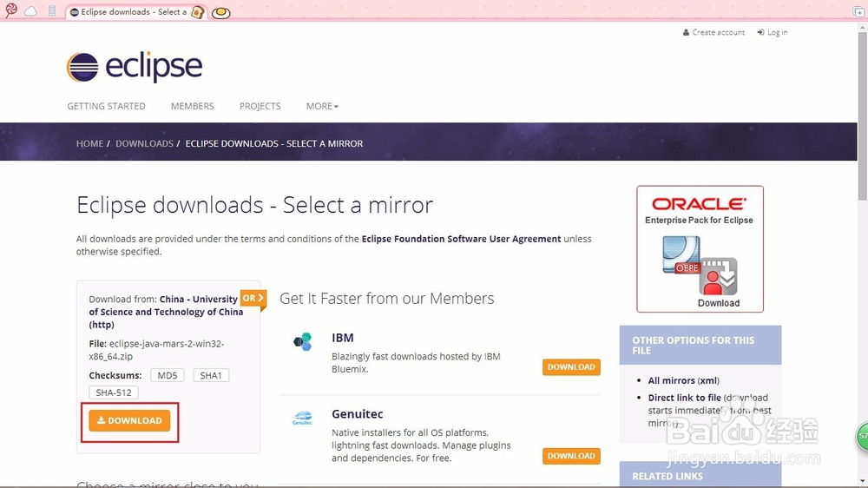
Task: Click the scrollbar up arrow
Action: point(863,27)
